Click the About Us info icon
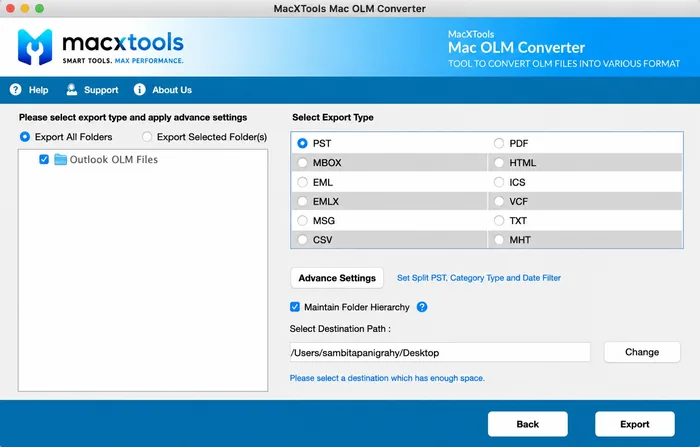Viewport: 700px width, 447px height. pyautogui.click(x=139, y=90)
